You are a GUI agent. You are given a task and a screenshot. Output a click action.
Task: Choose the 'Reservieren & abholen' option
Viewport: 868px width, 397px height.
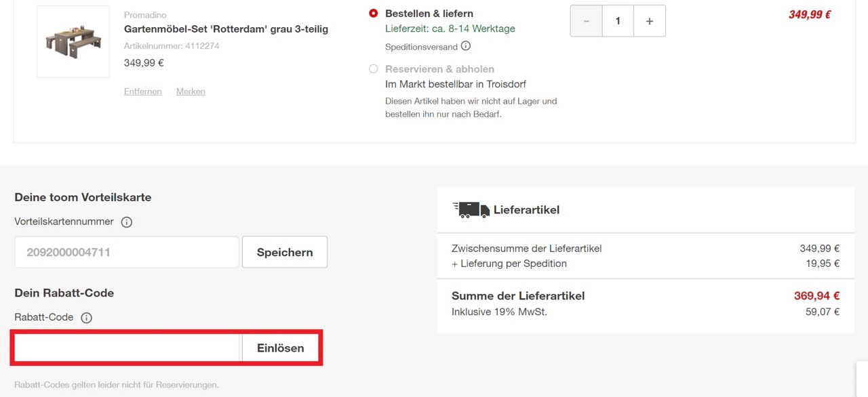373,68
